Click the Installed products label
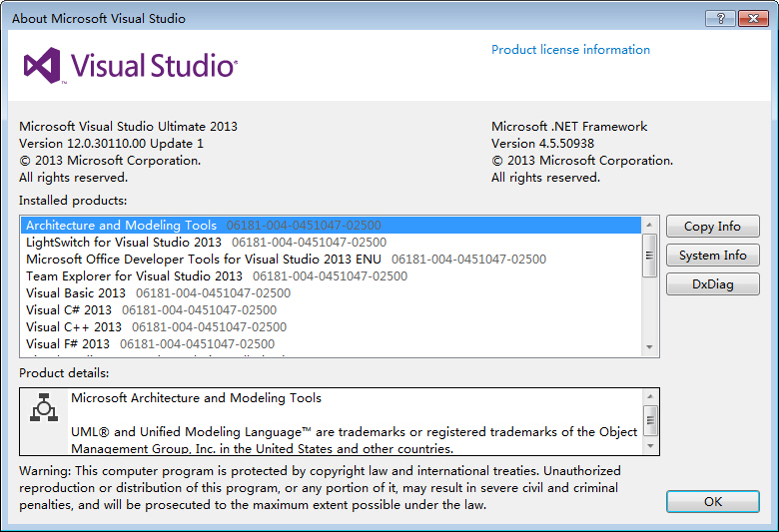Viewport: 779px width, 532px height. (73, 201)
